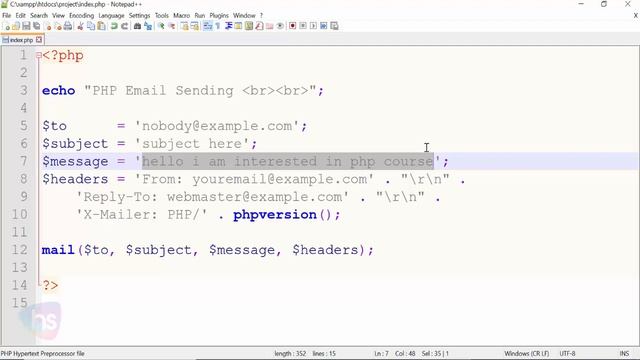Open the Window menu

244,16
